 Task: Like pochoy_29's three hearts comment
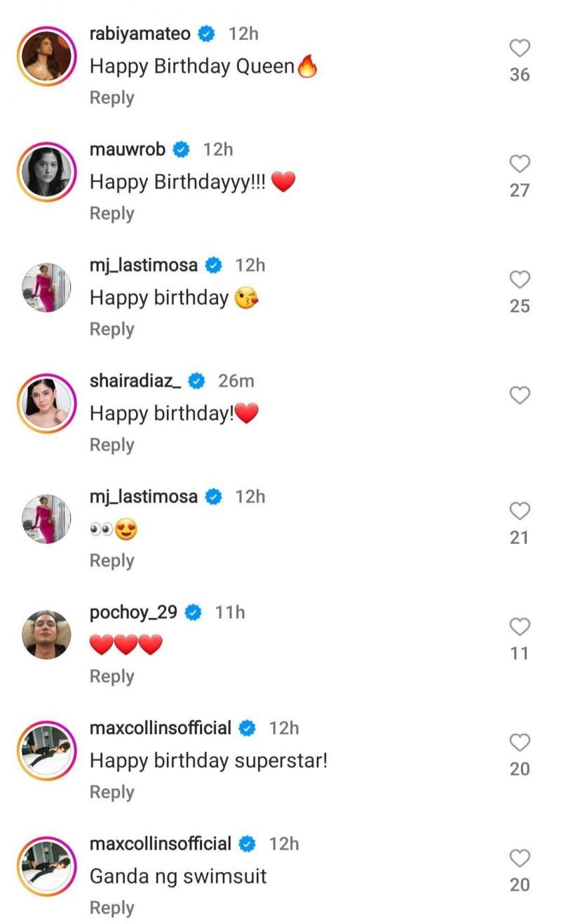pyautogui.click(x=519, y=627)
